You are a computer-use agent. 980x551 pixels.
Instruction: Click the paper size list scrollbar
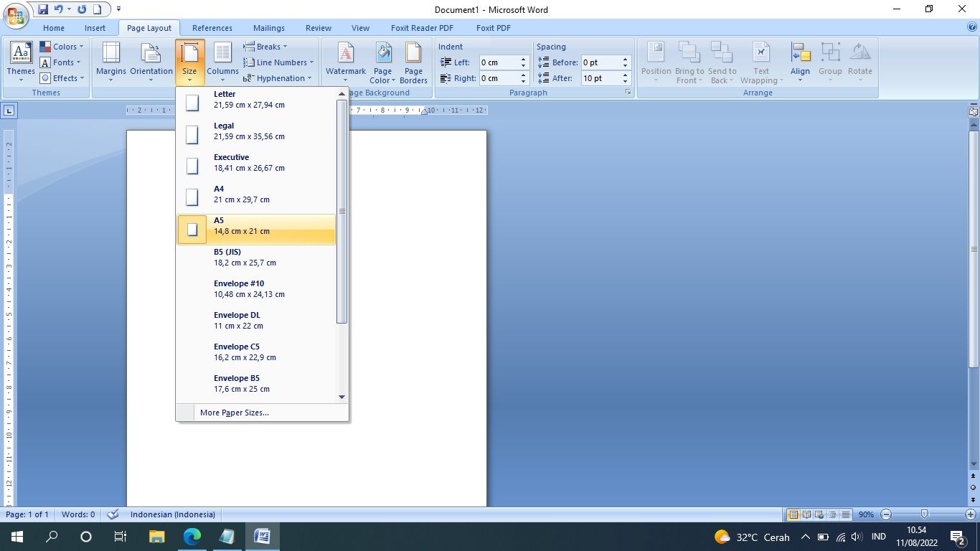click(x=342, y=212)
